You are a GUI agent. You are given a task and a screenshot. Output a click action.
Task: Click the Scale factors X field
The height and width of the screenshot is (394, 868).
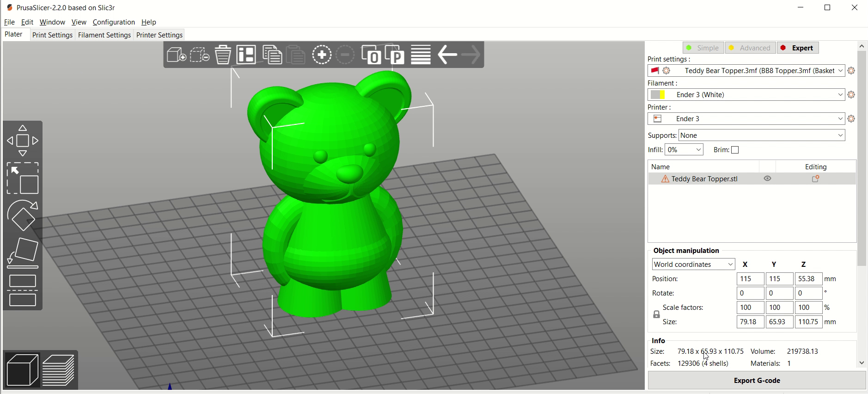pos(750,308)
